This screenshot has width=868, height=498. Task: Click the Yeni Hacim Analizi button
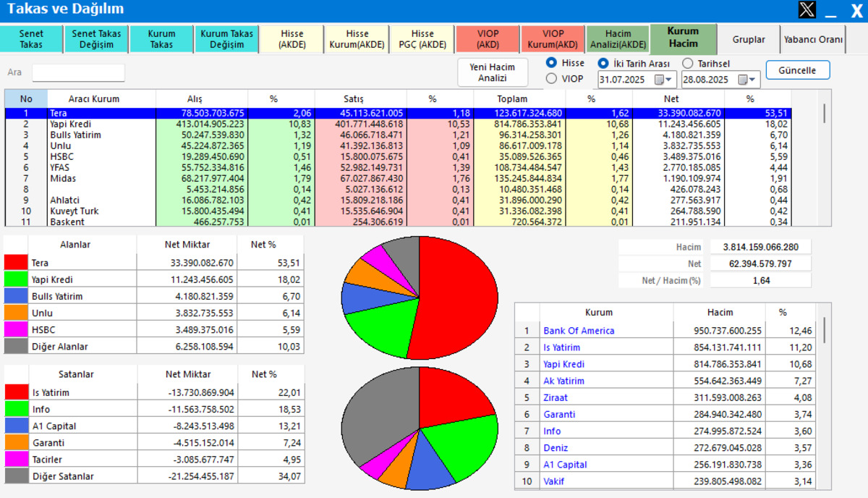(x=493, y=72)
